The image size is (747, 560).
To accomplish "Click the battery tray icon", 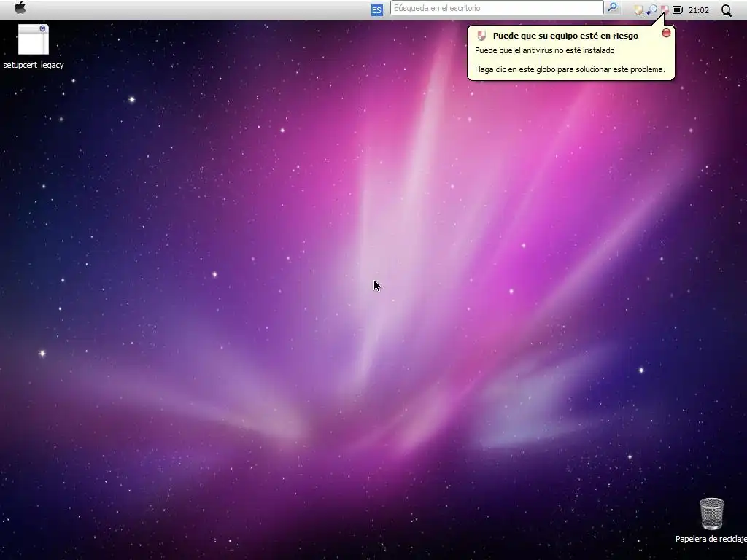I will pos(678,10).
